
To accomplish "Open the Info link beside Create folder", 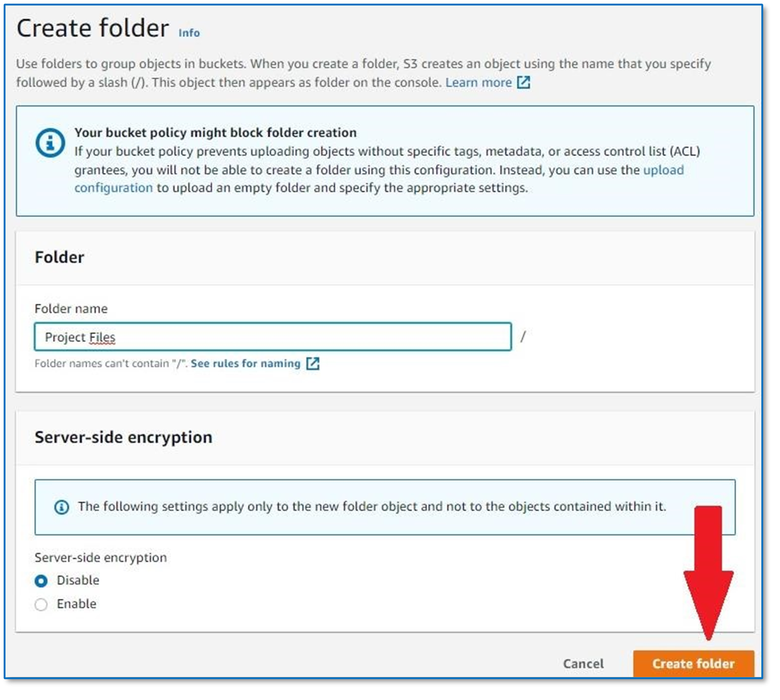I will (189, 33).
